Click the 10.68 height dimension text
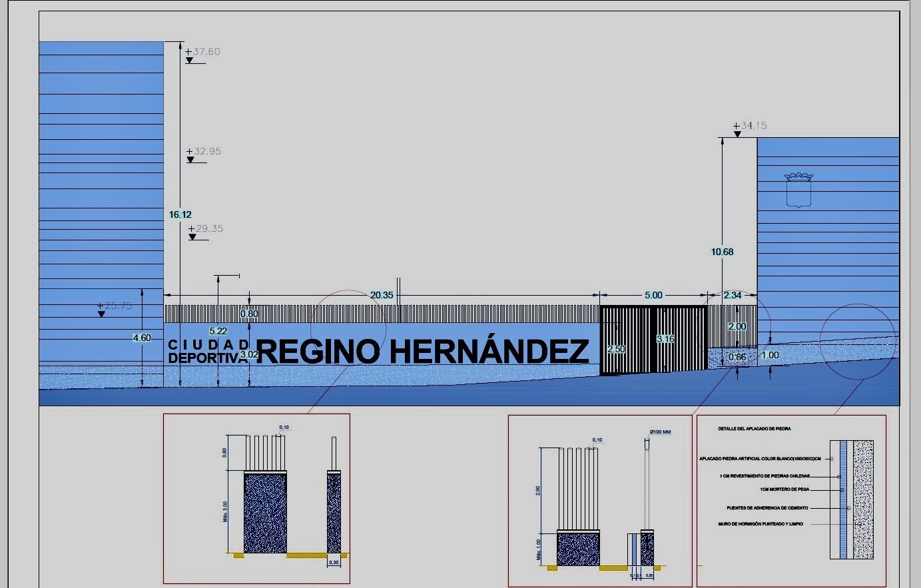Screen dimensions: 921x588 coord(722,252)
